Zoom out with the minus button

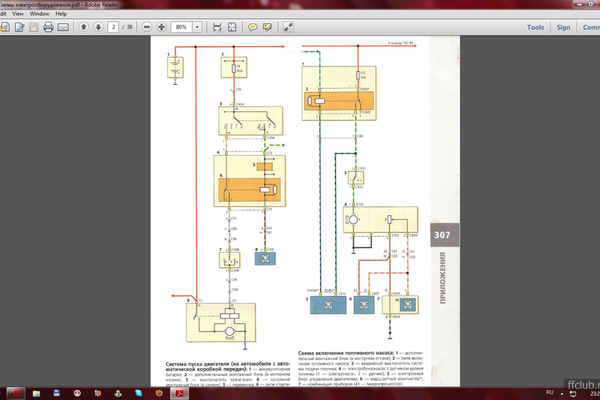point(147,27)
